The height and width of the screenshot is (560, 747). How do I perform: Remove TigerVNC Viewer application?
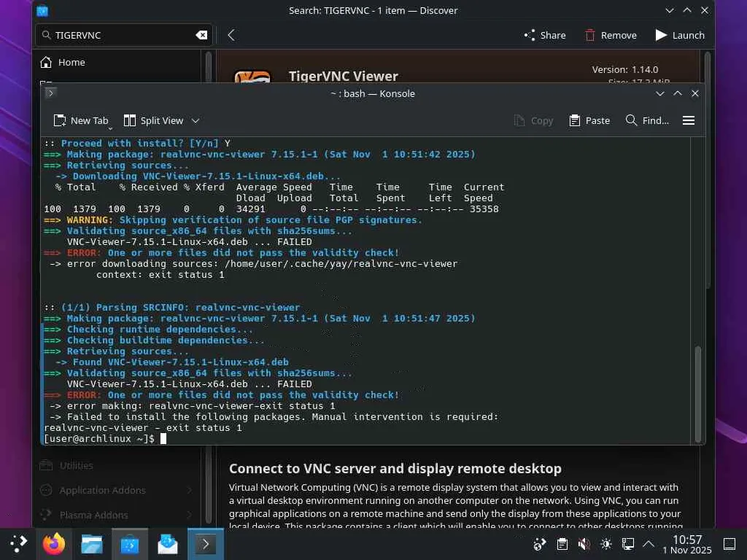point(611,35)
